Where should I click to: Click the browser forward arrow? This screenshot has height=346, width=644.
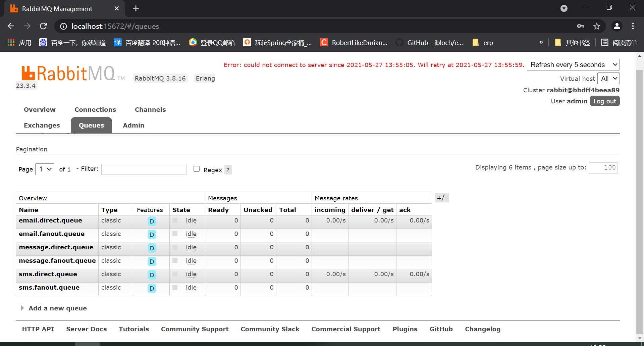[27, 26]
